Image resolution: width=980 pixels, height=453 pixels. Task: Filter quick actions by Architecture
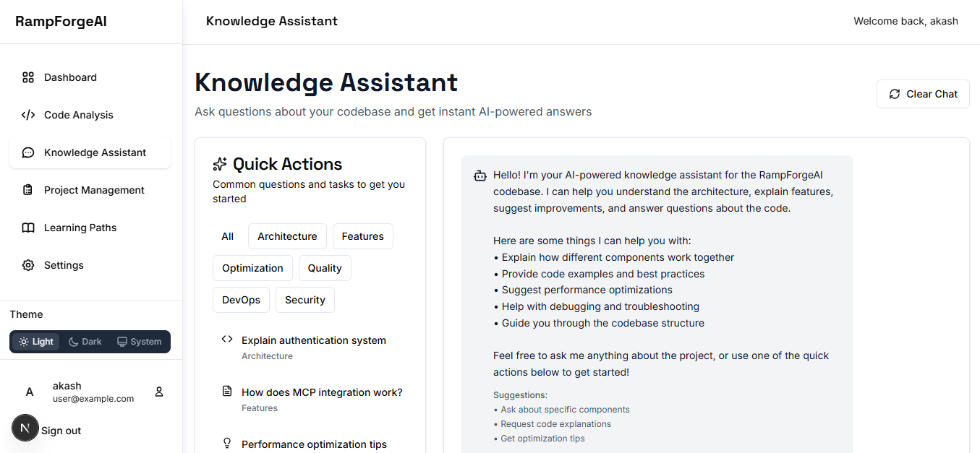point(287,236)
